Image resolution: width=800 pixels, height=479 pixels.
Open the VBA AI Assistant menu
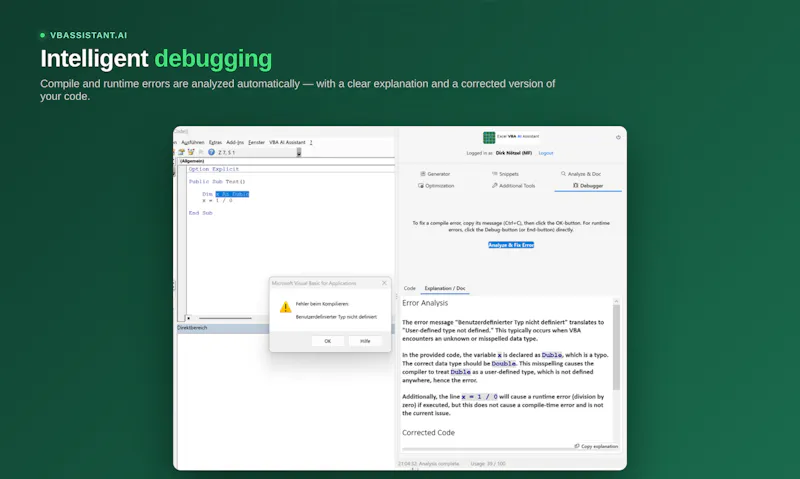click(x=287, y=142)
